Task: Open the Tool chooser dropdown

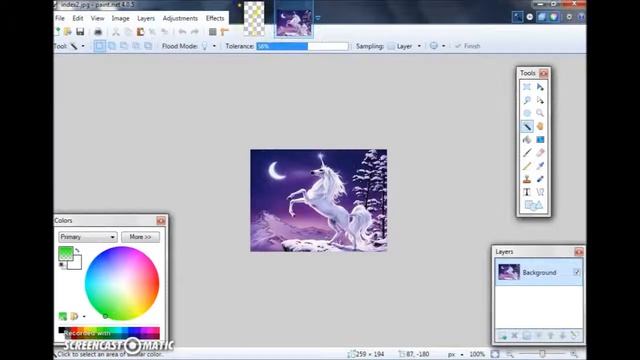Action: [83, 46]
